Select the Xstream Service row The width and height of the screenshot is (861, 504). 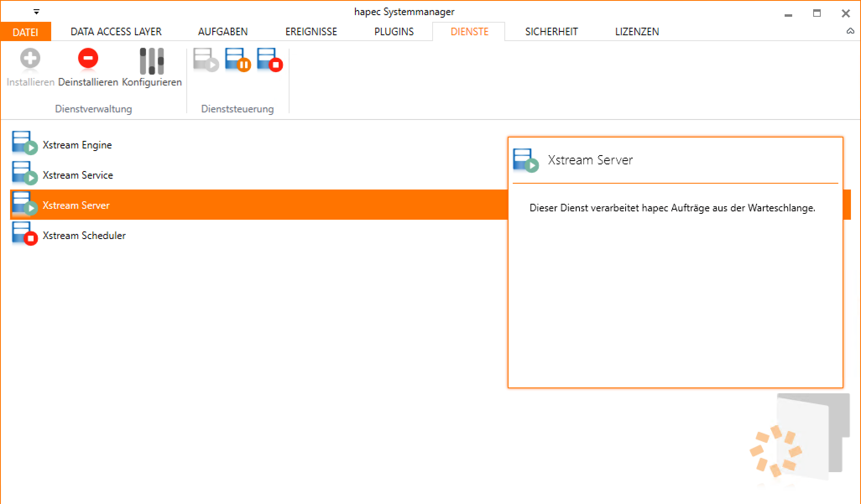(x=78, y=175)
